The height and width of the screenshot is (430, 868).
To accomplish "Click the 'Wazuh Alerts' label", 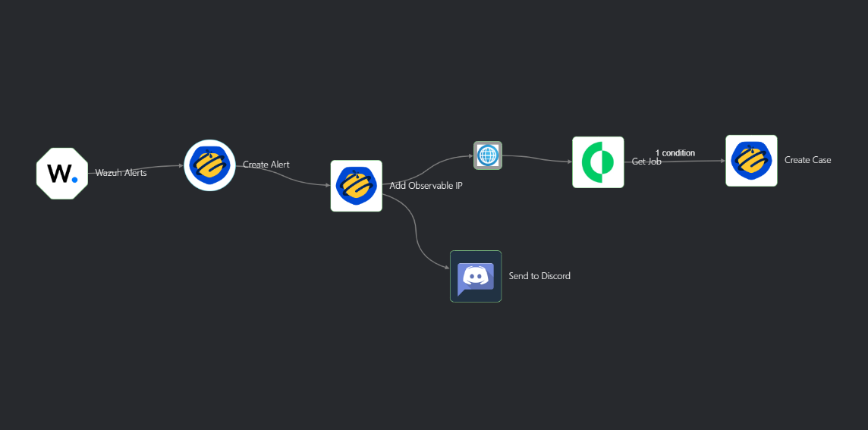I will [121, 173].
